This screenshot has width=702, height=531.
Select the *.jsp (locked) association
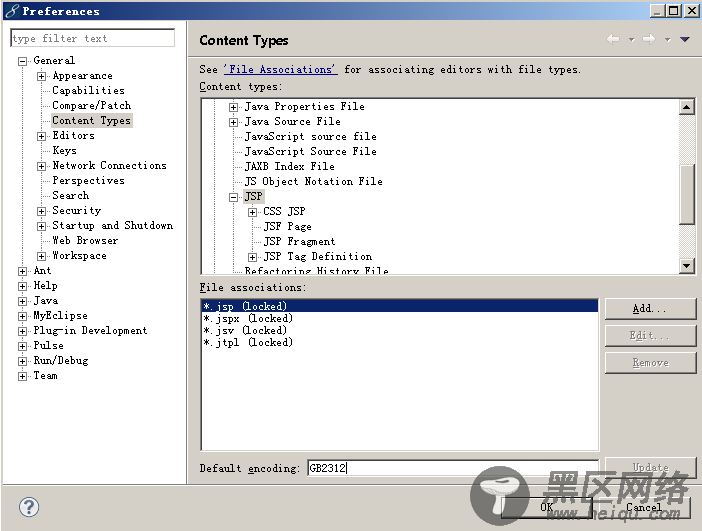coord(399,306)
